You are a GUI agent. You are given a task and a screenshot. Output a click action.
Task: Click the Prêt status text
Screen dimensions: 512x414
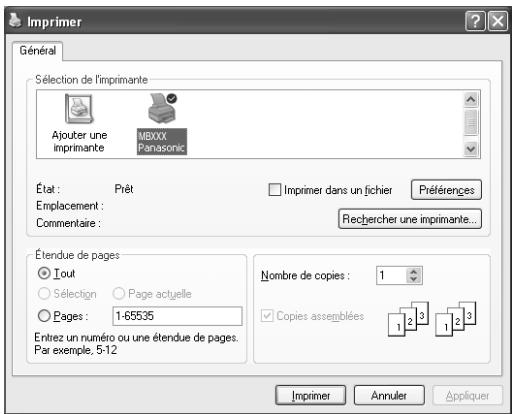[124, 189]
